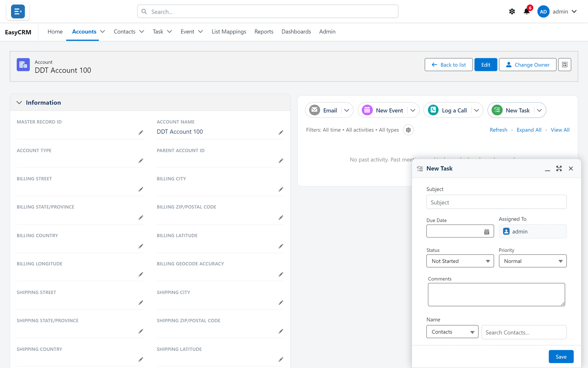This screenshot has width=588, height=368.
Task: Focus the task Subject input field
Action: point(496,202)
